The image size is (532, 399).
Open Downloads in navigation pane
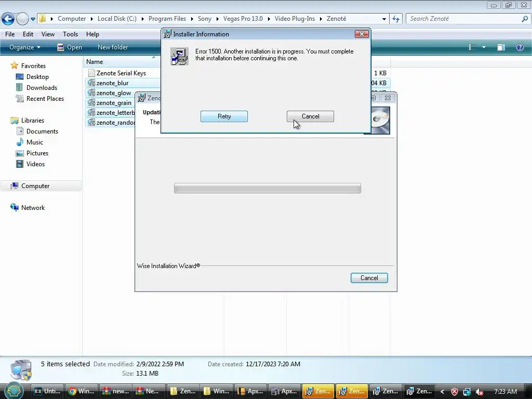42,87
